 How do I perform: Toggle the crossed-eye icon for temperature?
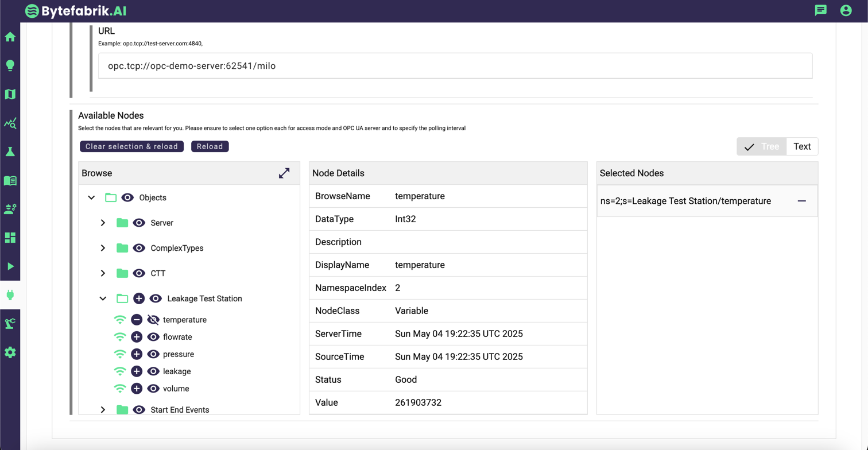153,320
